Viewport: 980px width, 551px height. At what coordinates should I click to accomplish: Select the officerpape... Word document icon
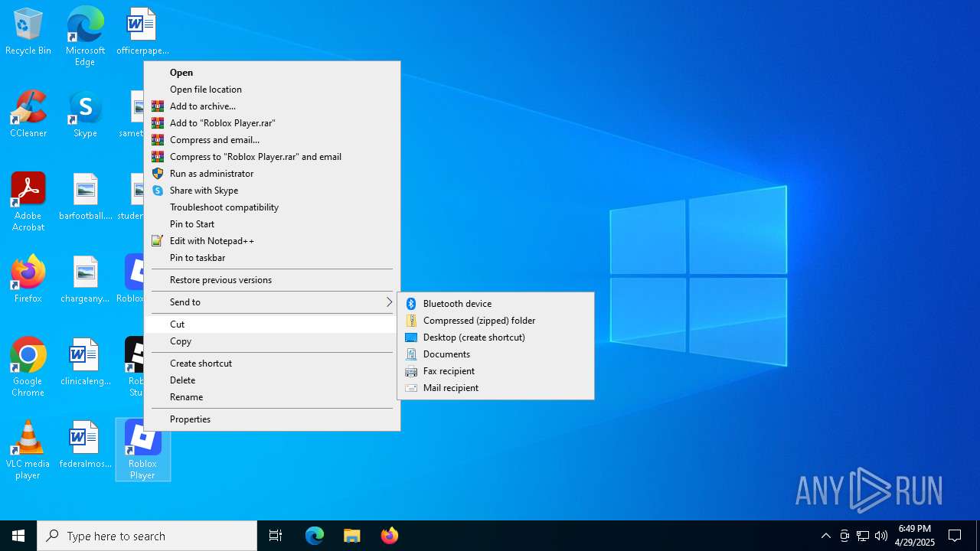pos(142,32)
